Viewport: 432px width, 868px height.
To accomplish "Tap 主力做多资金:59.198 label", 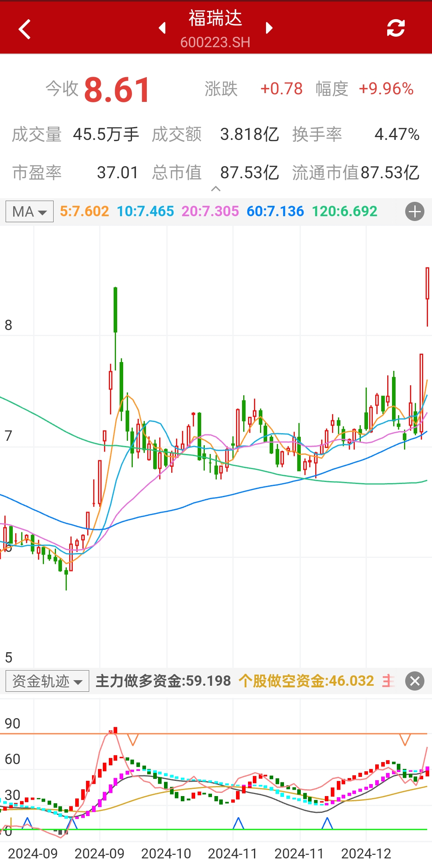I will pos(163,681).
